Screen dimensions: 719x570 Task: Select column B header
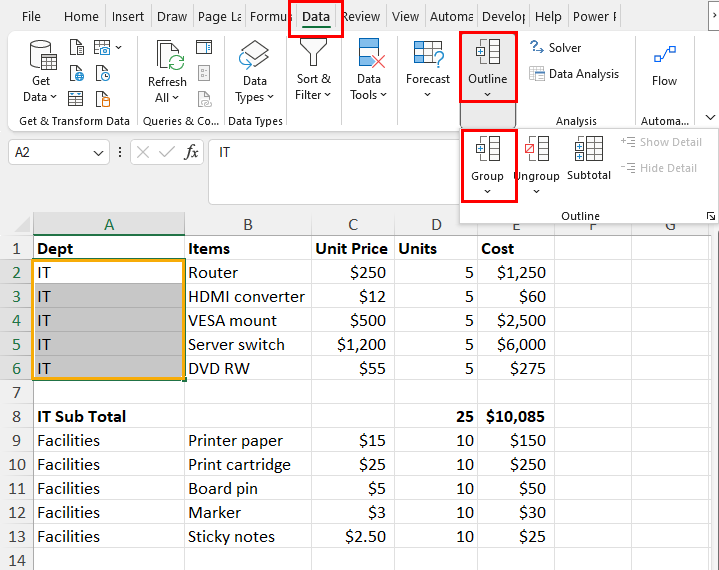click(248, 225)
